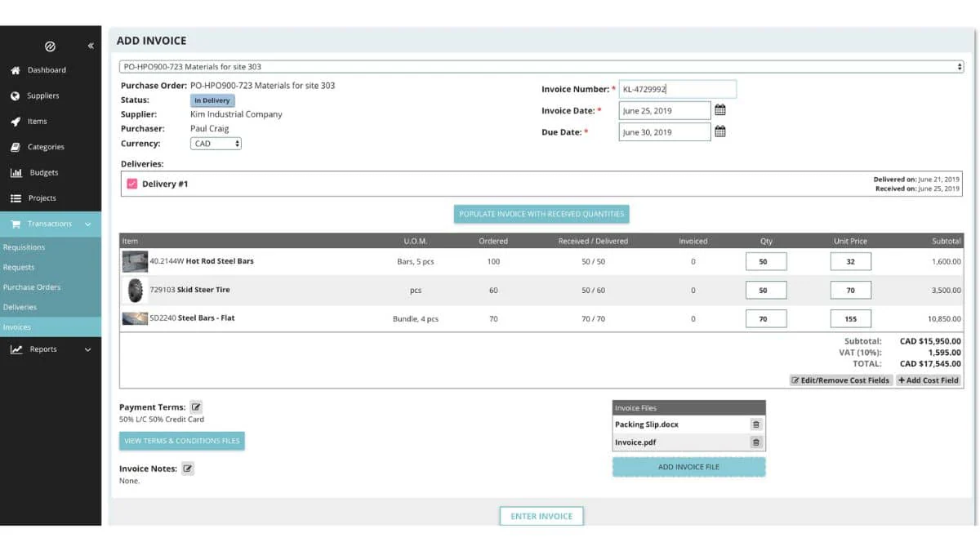The width and height of the screenshot is (980, 551).
Task: Click the Invoice.pdf file name
Action: tap(635, 442)
